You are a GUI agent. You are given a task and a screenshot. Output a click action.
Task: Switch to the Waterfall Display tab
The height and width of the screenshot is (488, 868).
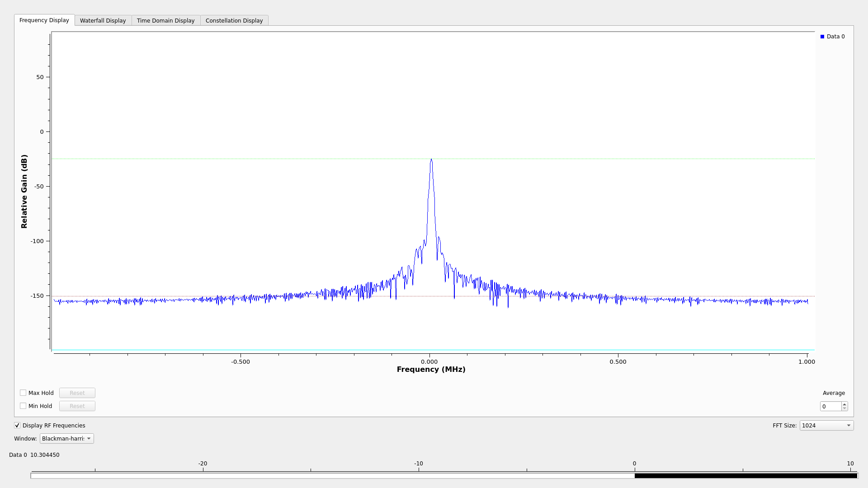click(x=103, y=21)
